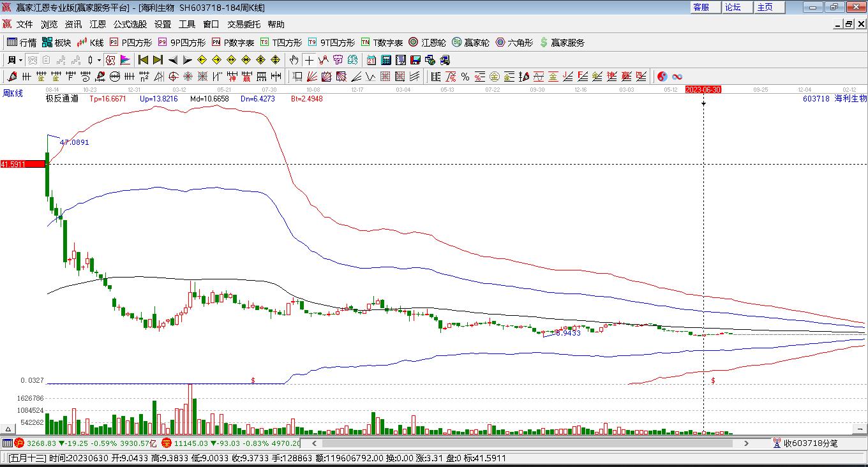Open the 9P四方形 tool

pos(181,43)
